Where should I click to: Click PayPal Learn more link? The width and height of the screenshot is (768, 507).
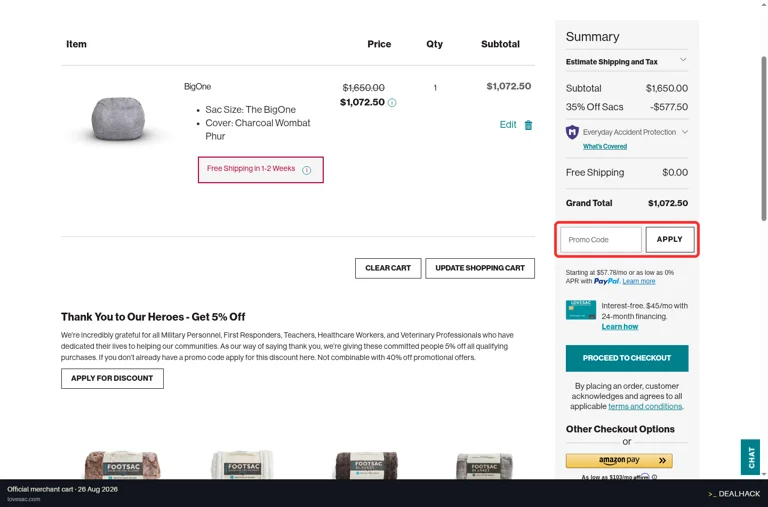pos(639,281)
